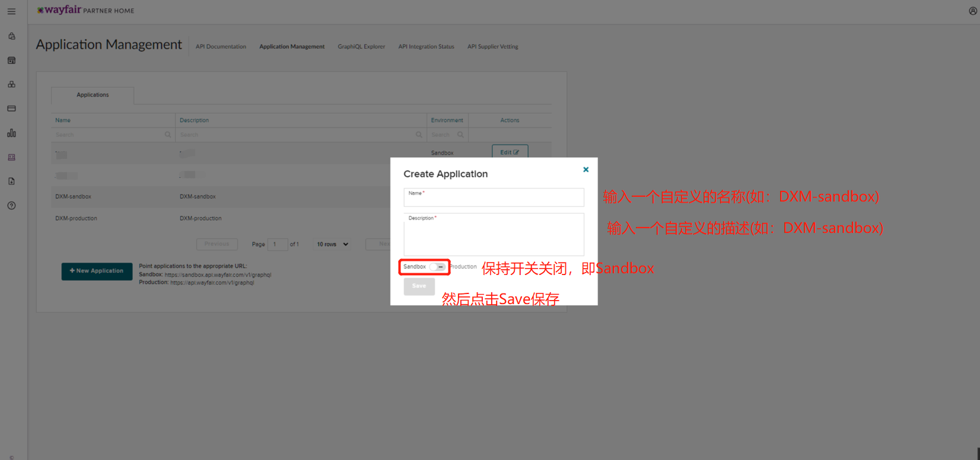The width and height of the screenshot is (980, 460).
Task: Click the Actions column header
Action: tap(510, 120)
